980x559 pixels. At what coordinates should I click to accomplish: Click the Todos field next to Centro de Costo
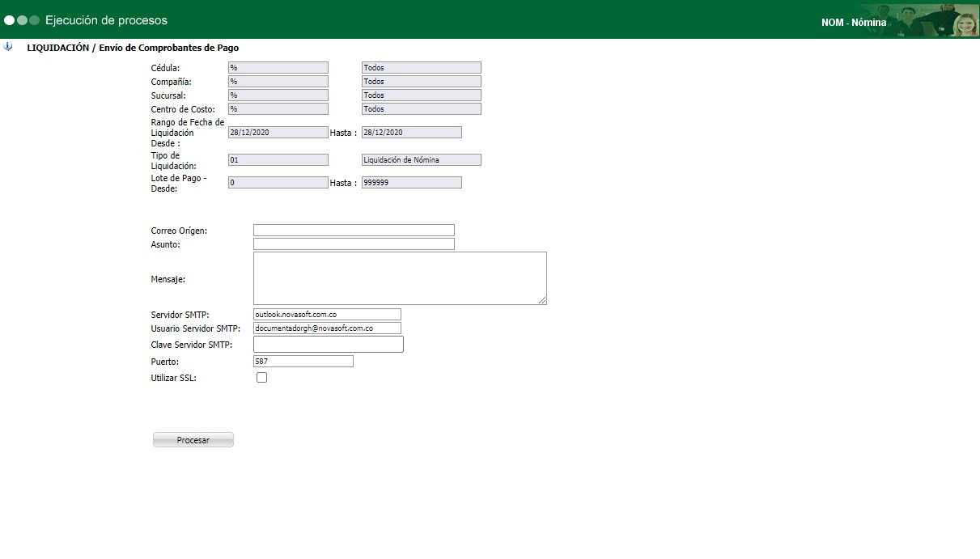click(422, 109)
